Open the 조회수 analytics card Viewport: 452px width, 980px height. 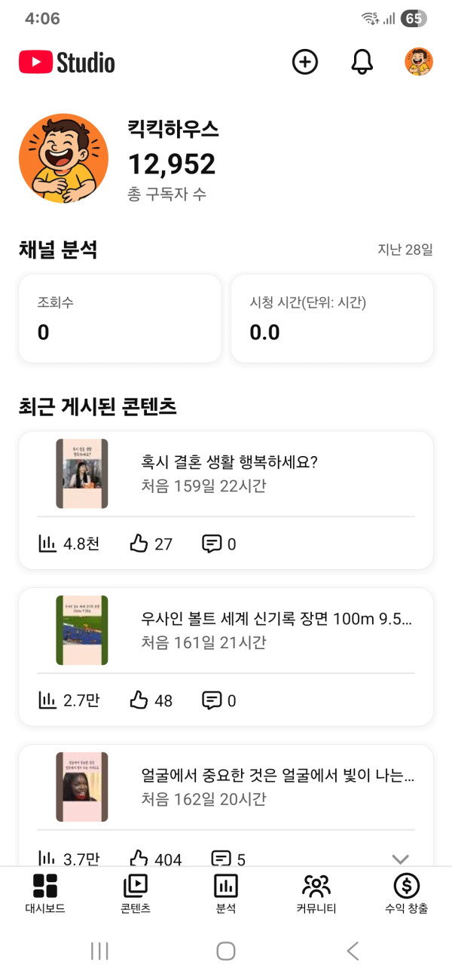pyautogui.click(x=120, y=318)
